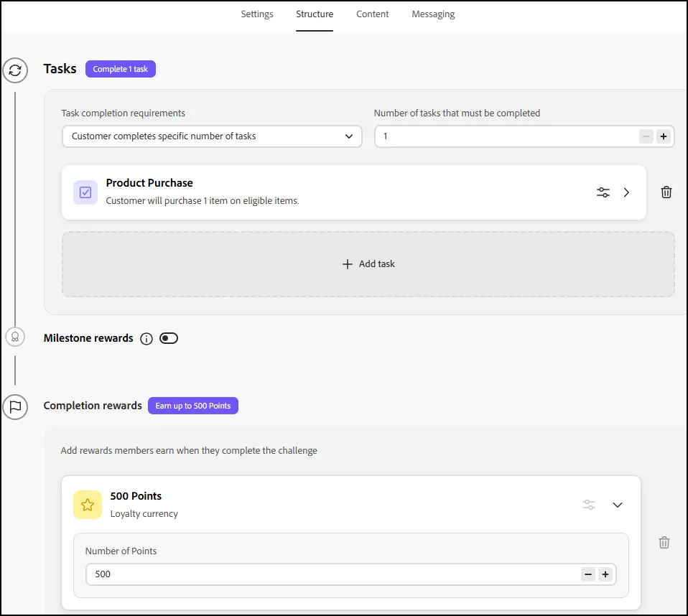
Task: Expand the Product Purchase task chevron
Action: click(x=626, y=192)
